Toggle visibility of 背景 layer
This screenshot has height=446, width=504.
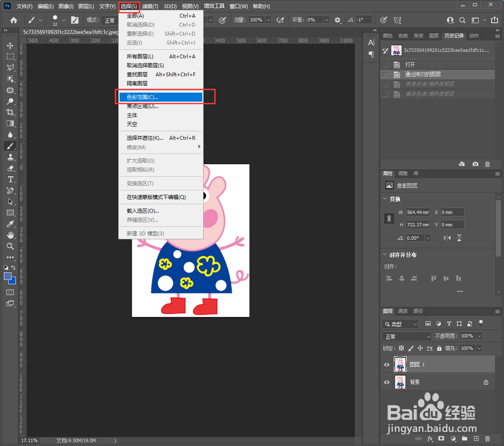[x=387, y=383]
